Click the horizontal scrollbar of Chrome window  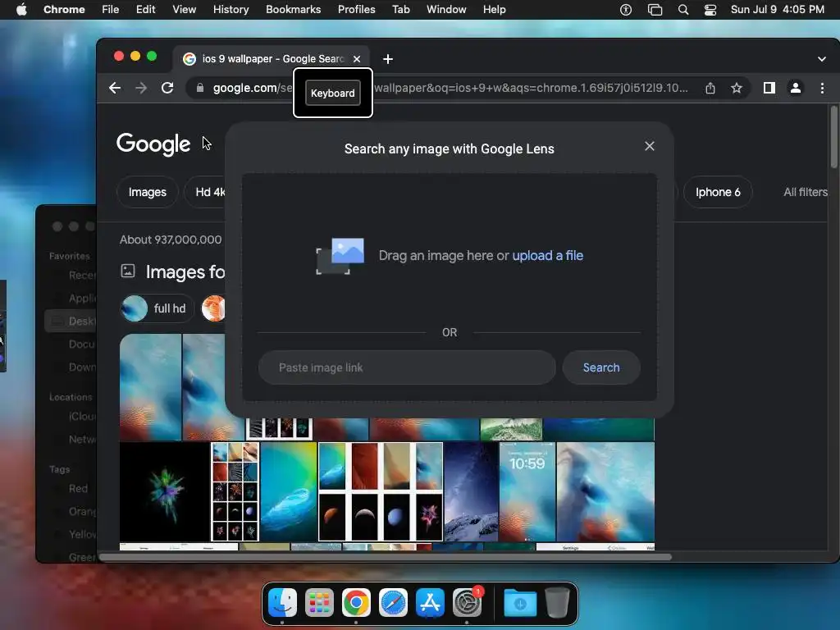tap(386, 557)
